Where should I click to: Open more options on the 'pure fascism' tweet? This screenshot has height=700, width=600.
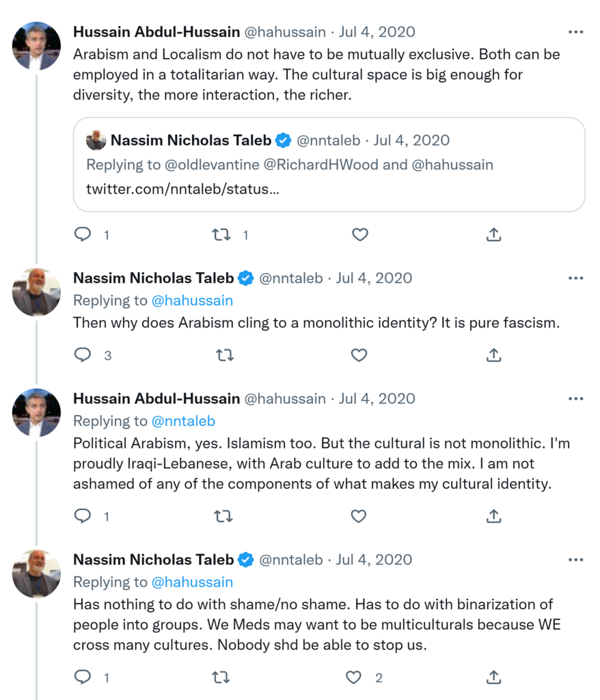click(575, 278)
